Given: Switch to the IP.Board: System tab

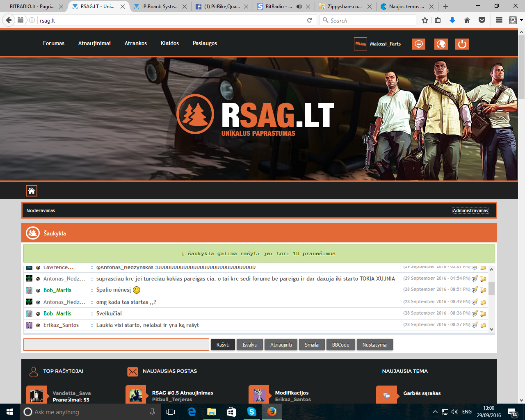Looking at the screenshot, I should [160, 7].
